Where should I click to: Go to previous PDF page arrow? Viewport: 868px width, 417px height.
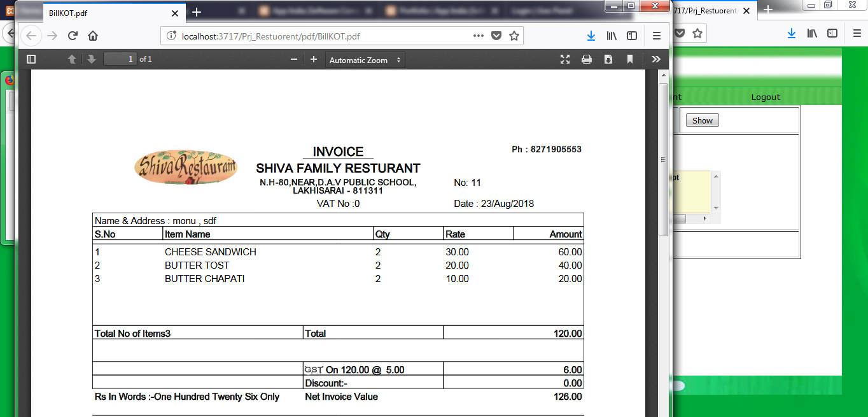point(72,59)
